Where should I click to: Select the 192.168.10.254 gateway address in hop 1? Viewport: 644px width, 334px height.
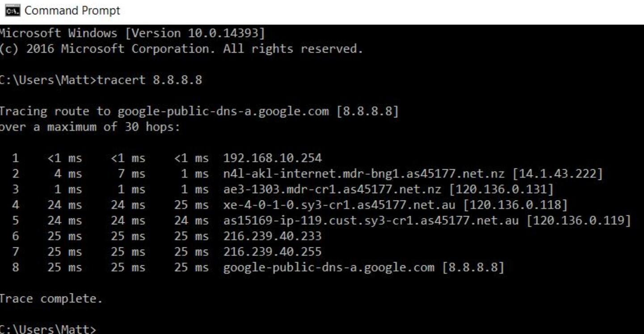pos(273,158)
